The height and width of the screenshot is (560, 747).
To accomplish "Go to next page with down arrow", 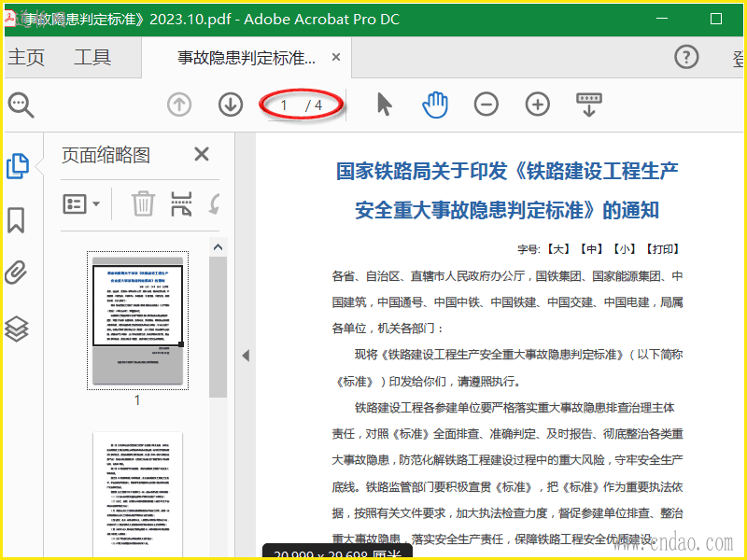I will (231, 105).
